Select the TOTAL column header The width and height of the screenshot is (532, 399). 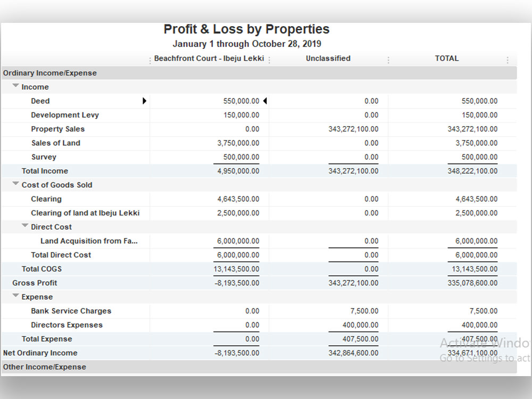(447, 59)
